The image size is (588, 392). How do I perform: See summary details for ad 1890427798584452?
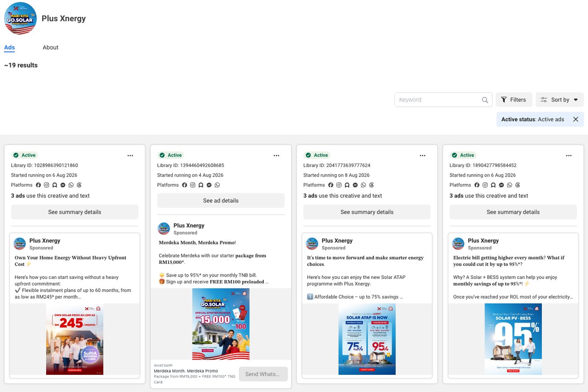pos(513,212)
